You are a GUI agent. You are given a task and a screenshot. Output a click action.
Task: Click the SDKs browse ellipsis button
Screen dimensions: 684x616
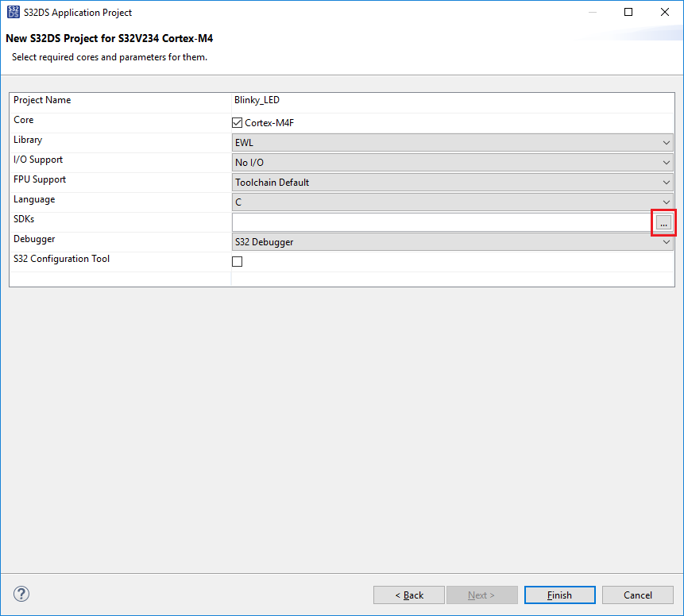click(663, 223)
